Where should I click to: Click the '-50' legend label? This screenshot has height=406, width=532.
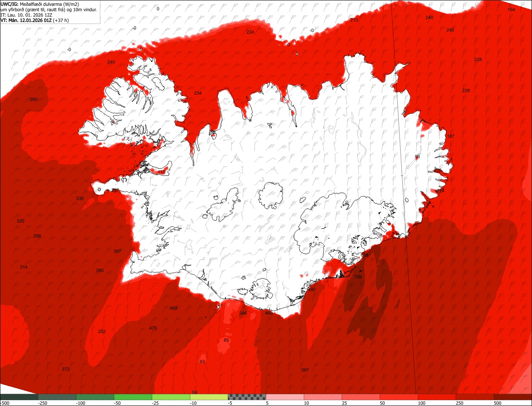(x=118, y=403)
